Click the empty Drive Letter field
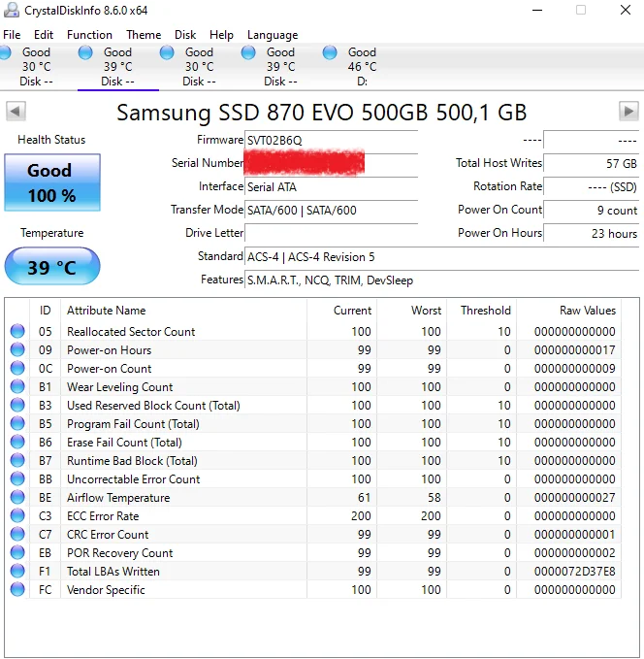 (x=331, y=233)
